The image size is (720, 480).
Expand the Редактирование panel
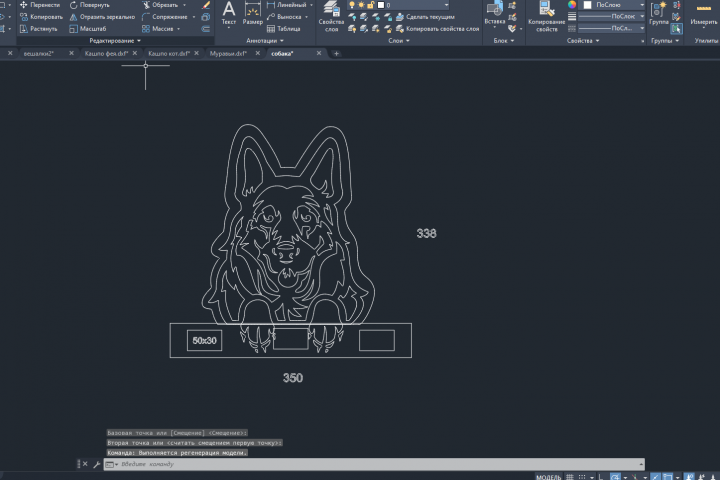click(x=115, y=41)
